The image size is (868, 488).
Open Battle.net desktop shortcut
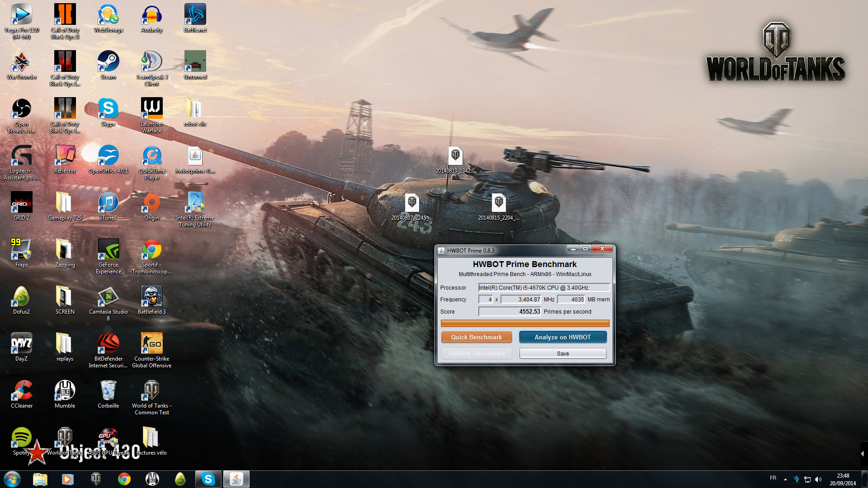195,18
